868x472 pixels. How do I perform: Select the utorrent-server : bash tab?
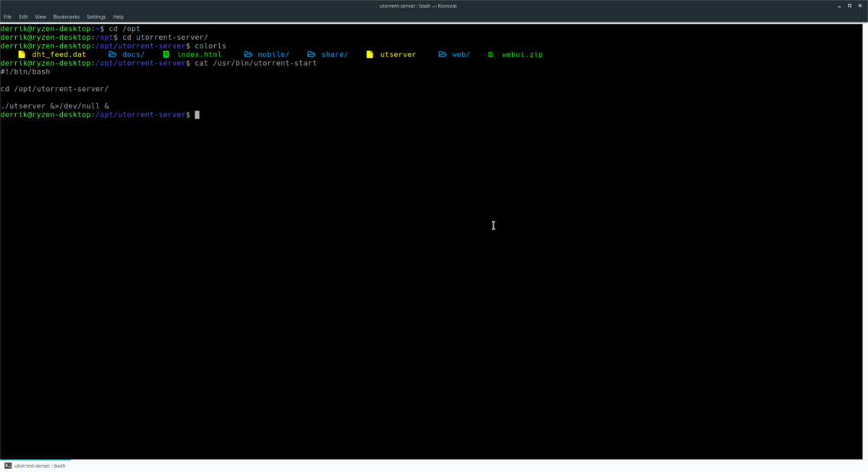36,465
